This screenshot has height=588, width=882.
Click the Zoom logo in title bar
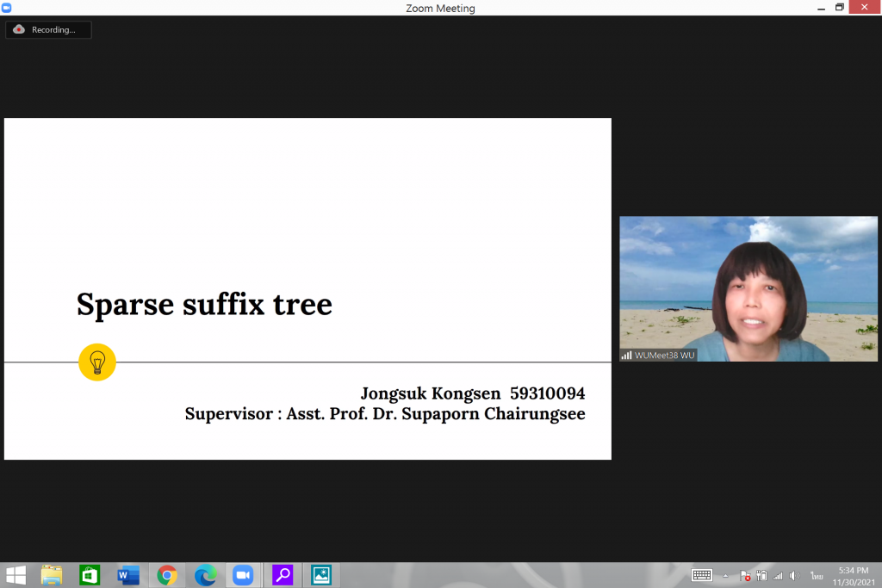click(x=8, y=8)
